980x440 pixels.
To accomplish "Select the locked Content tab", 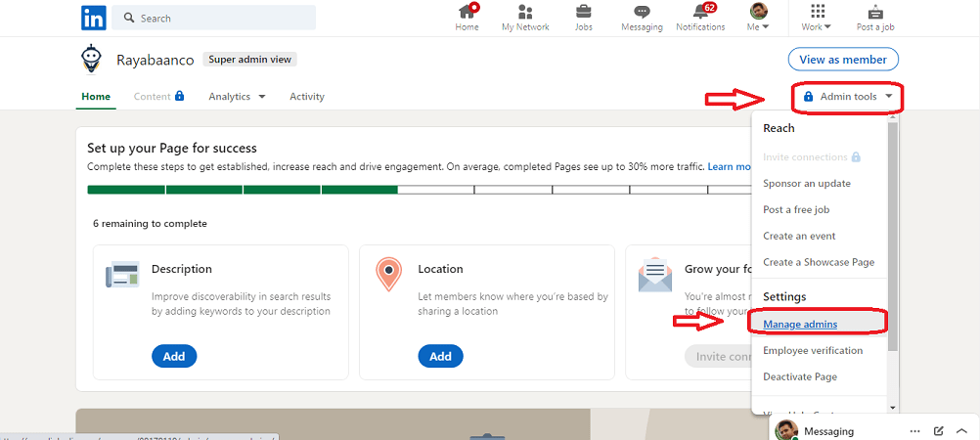I will click(x=158, y=96).
